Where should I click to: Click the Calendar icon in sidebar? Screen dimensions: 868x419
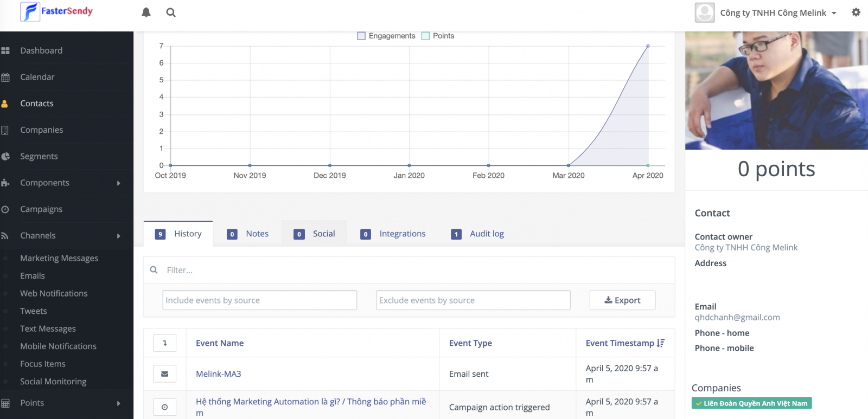[5, 77]
